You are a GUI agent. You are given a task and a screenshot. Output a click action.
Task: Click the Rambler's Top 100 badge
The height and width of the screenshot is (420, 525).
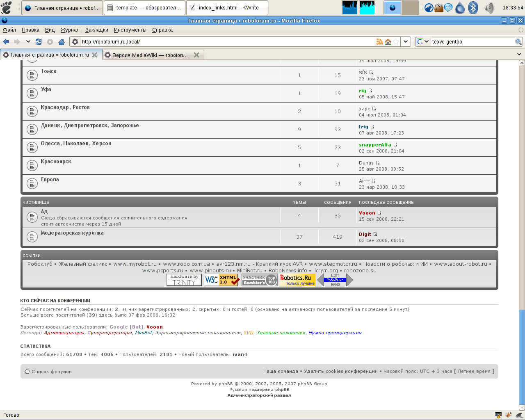(259, 280)
